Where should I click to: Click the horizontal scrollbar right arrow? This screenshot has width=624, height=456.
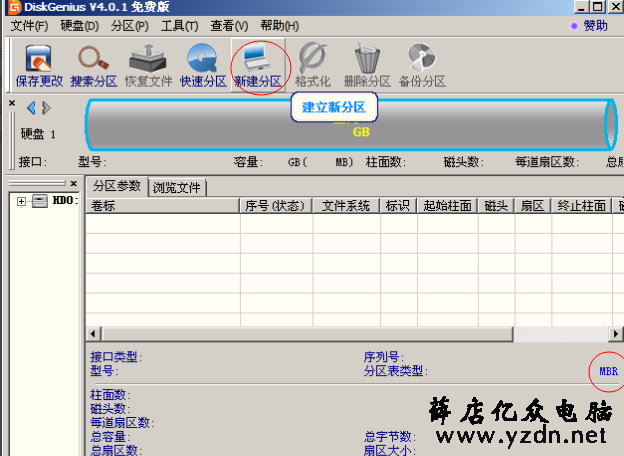click(x=616, y=334)
